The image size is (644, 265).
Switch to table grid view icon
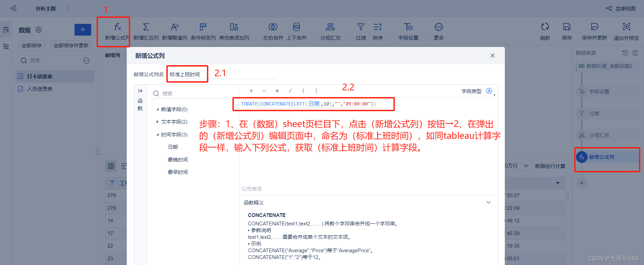pyautogui.click(x=111, y=166)
